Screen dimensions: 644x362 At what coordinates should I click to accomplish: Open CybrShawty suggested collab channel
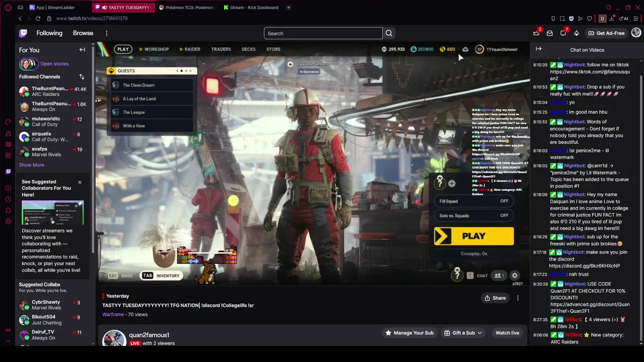[x=53, y=305]
